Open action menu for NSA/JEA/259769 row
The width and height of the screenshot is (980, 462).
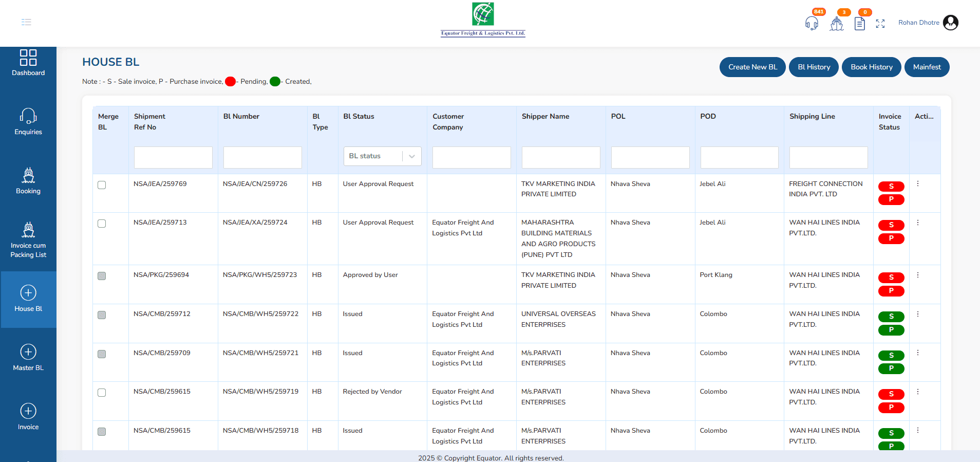918,184
